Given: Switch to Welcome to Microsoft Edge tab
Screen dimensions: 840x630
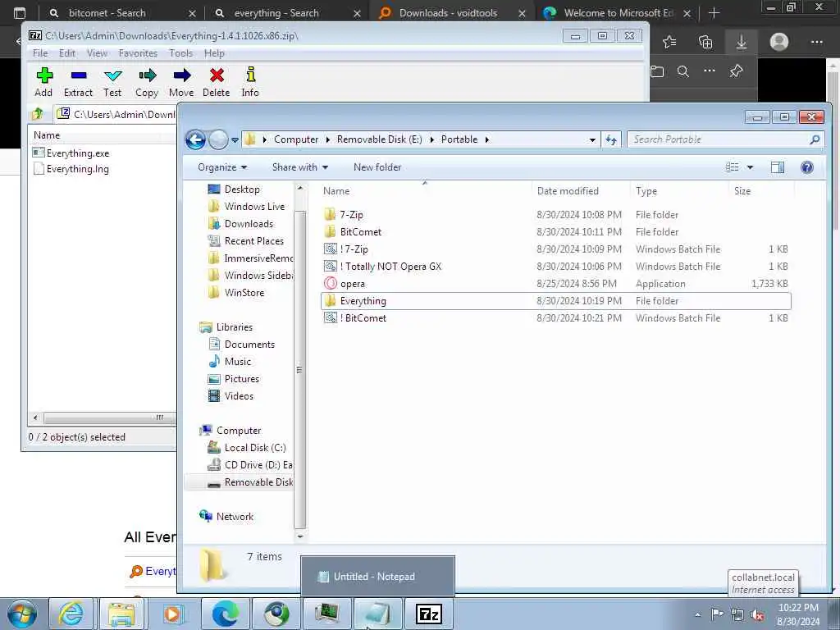Looking at the screenshot, I should pos(619,13).
